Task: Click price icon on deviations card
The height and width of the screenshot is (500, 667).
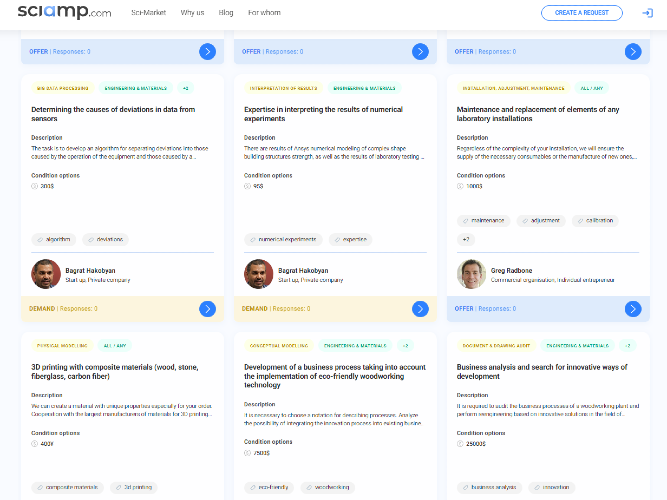Action: point(34,186)
